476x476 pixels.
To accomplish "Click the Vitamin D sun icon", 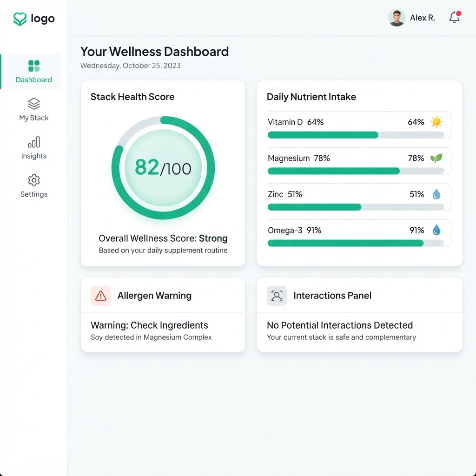I will coord(436,122).
